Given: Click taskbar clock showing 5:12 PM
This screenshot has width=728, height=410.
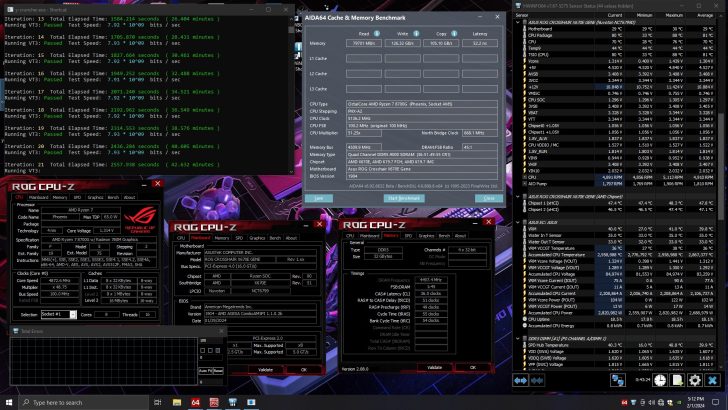Looking at the screenshot, I should [696, 402].
